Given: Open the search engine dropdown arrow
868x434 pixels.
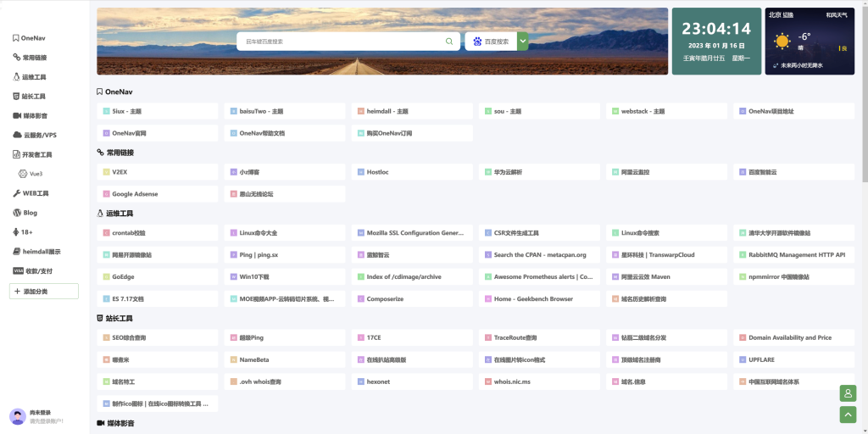Looking at the screenshot, I should pos(522,42).
